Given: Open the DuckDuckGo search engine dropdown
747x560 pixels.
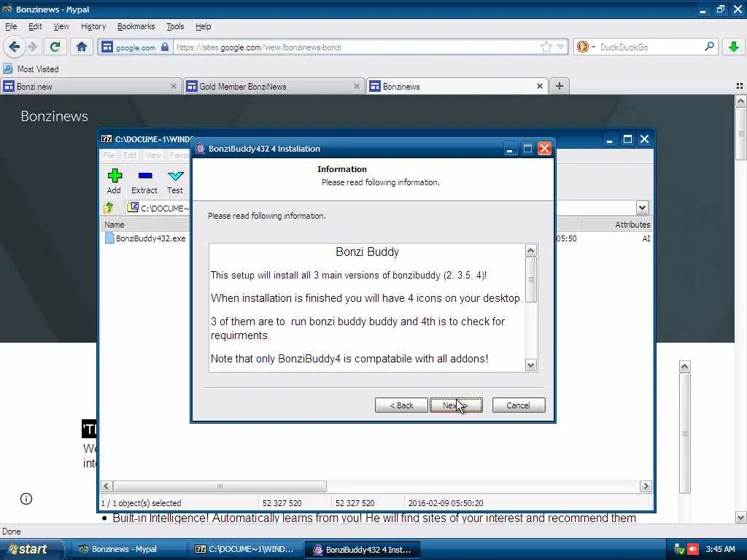Looking at the screenshot, I should coord(586,47).
